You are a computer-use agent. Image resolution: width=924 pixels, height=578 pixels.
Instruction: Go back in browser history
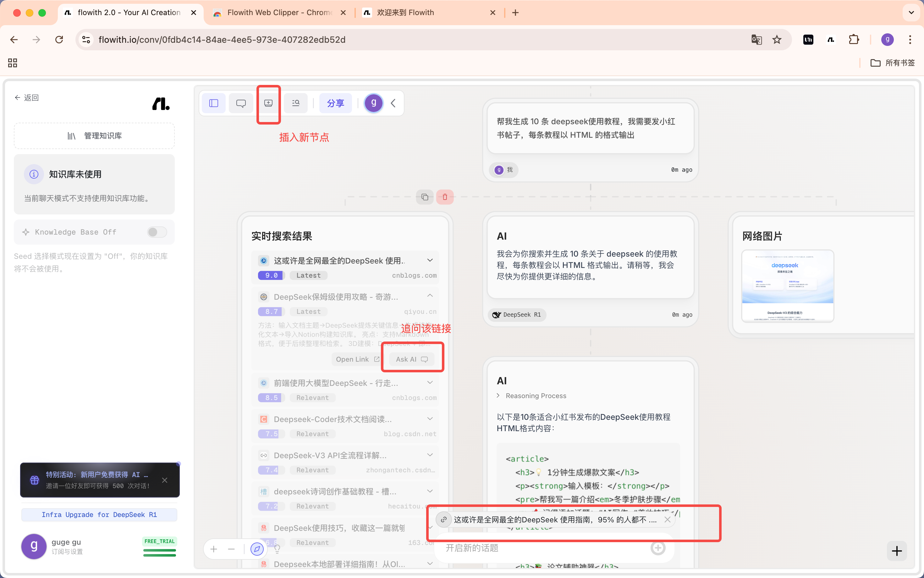14,40
